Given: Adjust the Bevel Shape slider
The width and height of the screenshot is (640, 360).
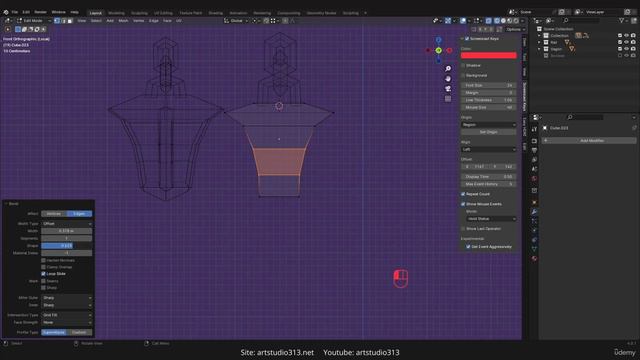Looking at the screenshot, I should [x=67, y=246].
